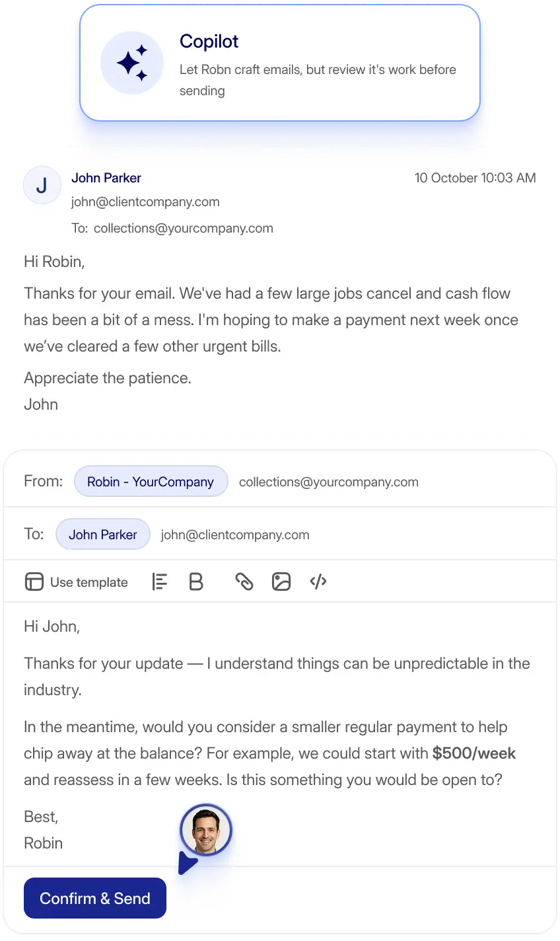
Task: Select the John Parker recipient chip
Action: coord(103,535)
